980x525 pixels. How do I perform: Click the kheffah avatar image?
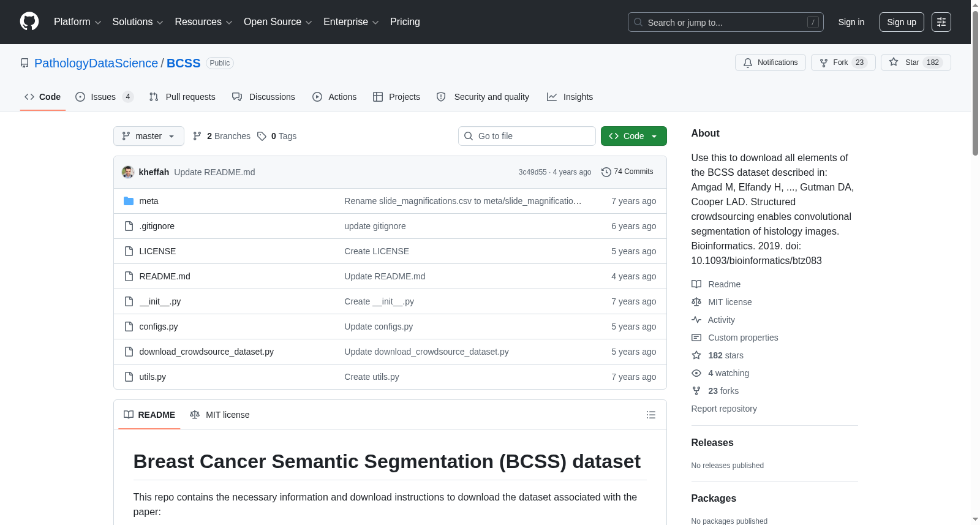(128, 172)
